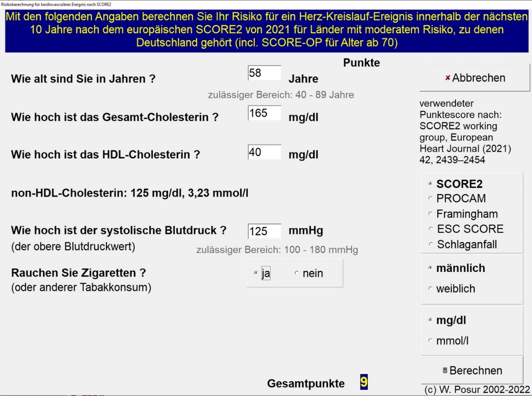532x396 pixels.
Task: Pick the ESC SCORE option
Action: [431, 229]
